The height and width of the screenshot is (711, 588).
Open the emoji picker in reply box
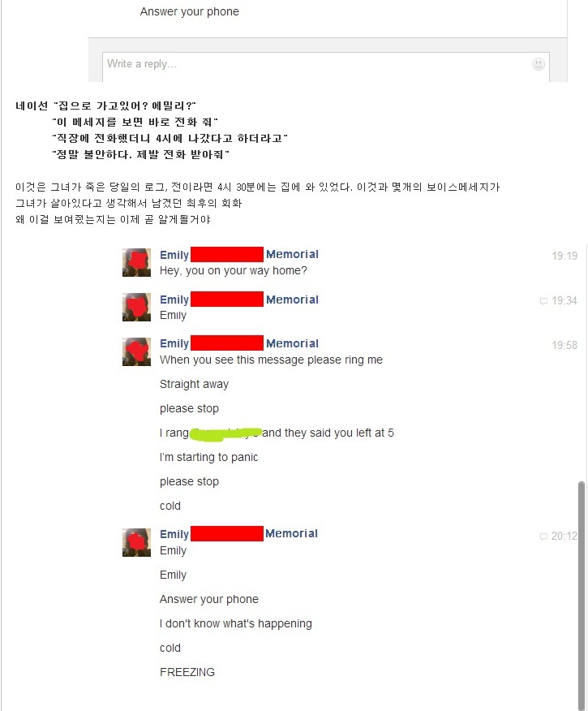pyautogui.click(x=539, y=64)
